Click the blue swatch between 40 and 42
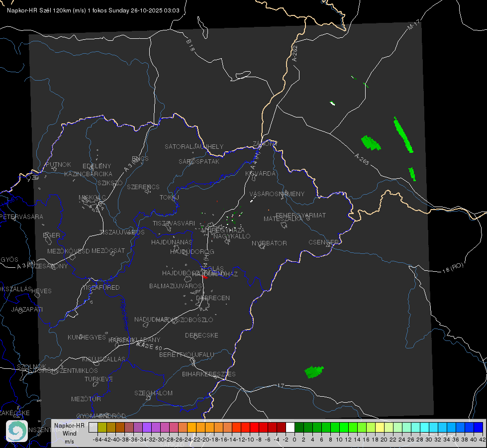This screenshot has width=487, height=448. tap(479, 427)
